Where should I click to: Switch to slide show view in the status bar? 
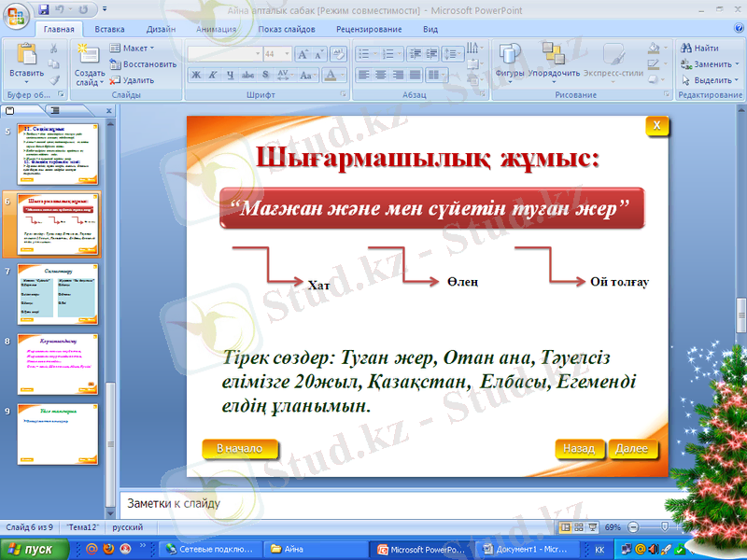(593, 527)
